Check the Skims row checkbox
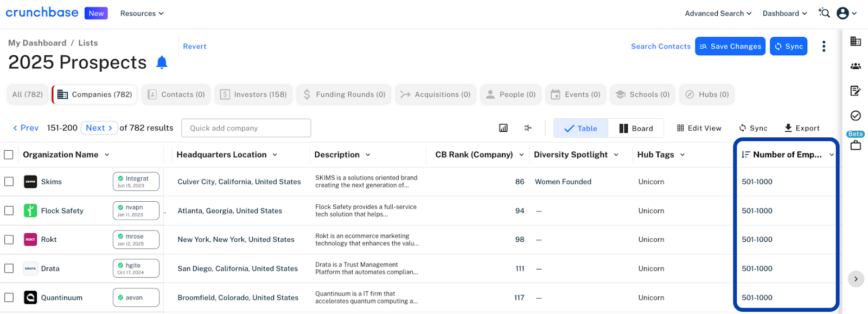The image size is (868, 314). tap(9, 182)
